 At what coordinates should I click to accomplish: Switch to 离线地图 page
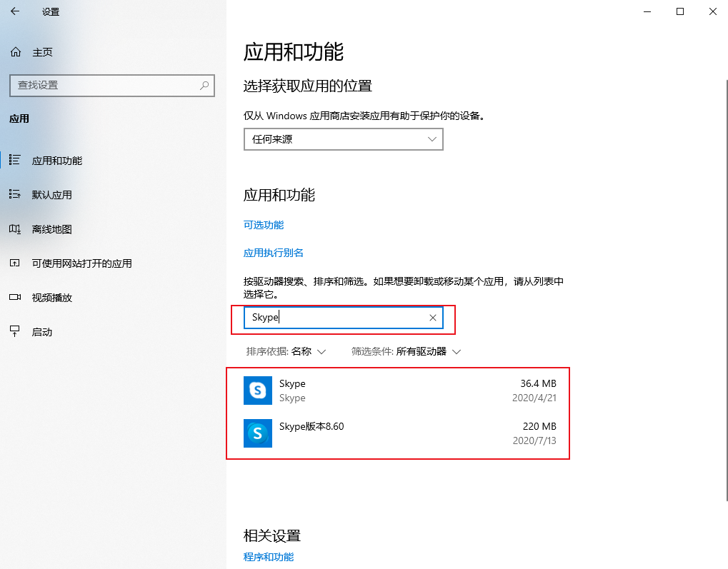(x=52, y=229)
